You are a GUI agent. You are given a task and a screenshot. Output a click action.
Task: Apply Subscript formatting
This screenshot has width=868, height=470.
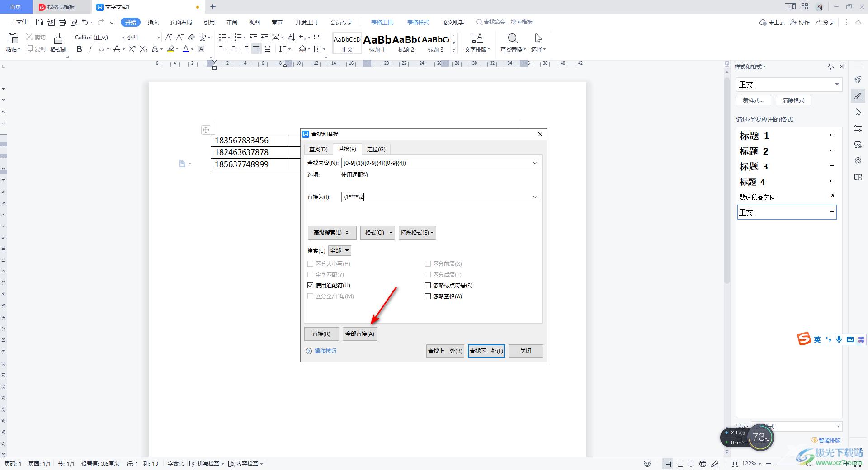(144, 49)
